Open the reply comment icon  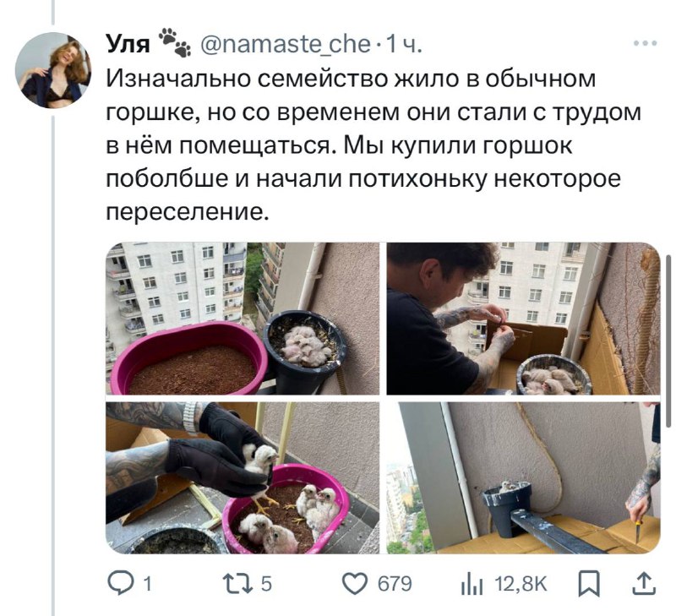tap(119, 584)
